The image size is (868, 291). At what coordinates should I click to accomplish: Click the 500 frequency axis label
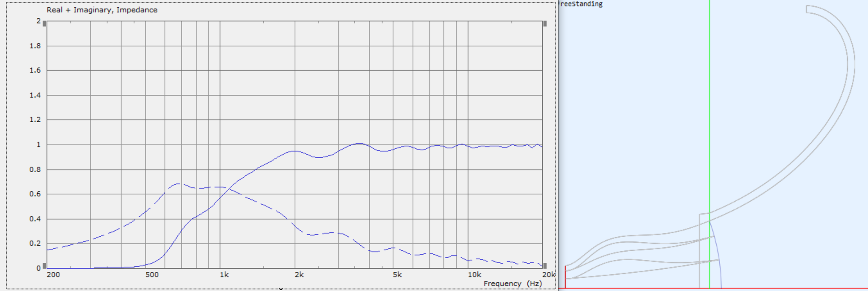[x=152, y=275]
